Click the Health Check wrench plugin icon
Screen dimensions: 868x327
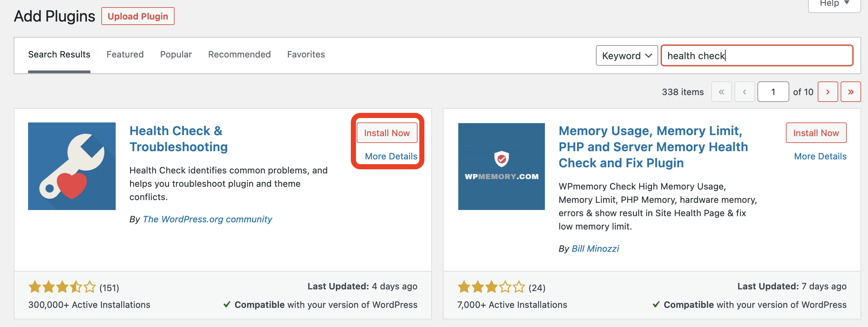click(72, 166)
